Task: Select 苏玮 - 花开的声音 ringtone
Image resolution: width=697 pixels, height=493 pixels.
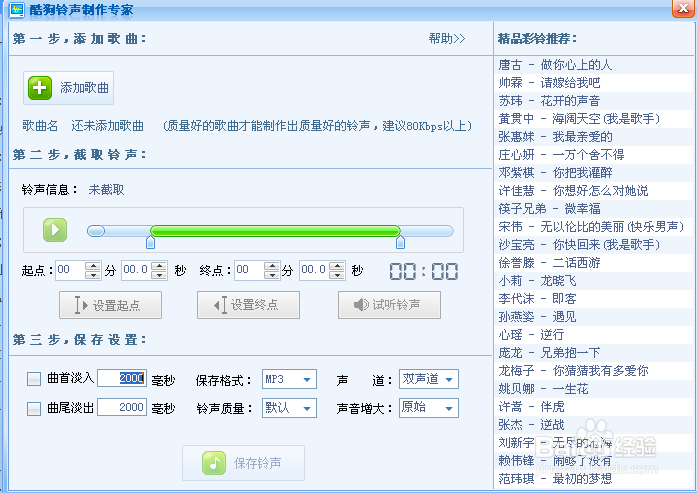Action: 594,101
